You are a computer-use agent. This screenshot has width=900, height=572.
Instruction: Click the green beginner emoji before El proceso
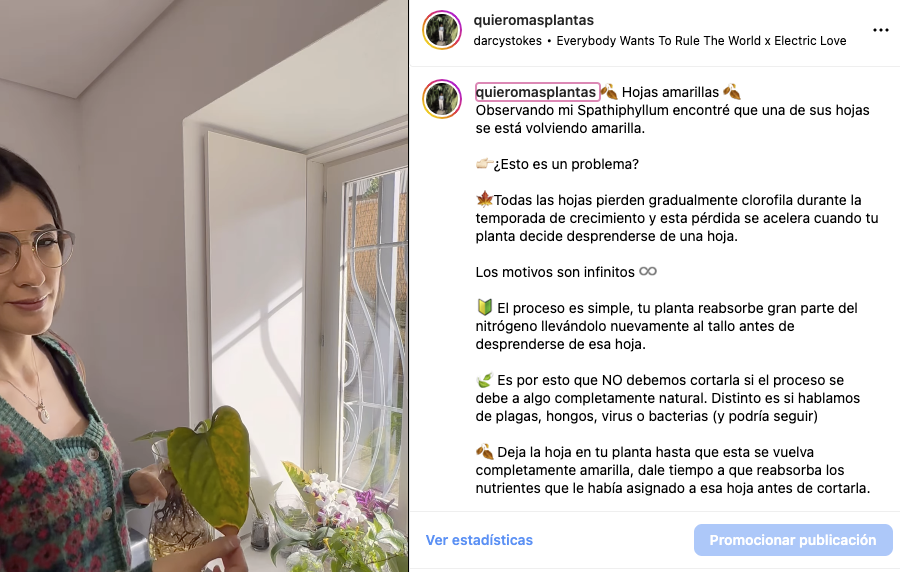coord(484,308)
